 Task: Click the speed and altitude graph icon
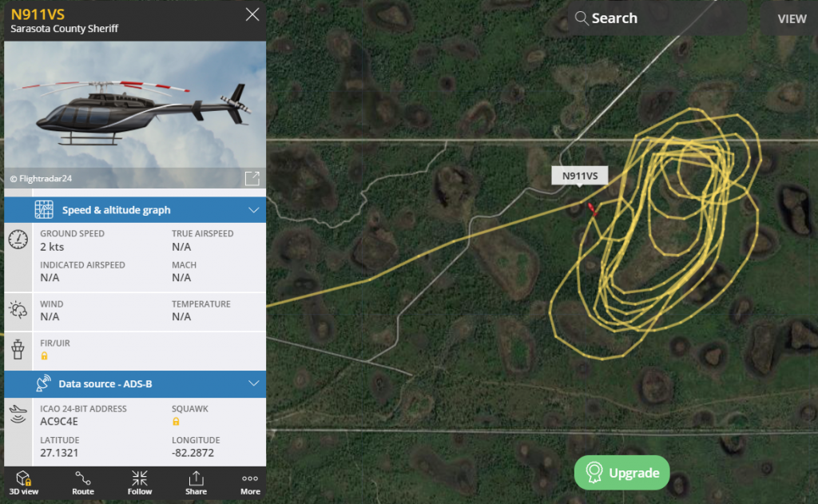click(x=44, y=209)
